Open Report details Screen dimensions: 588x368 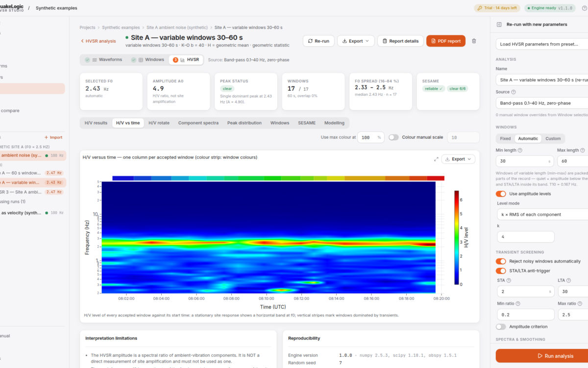(x=400, y=41)
